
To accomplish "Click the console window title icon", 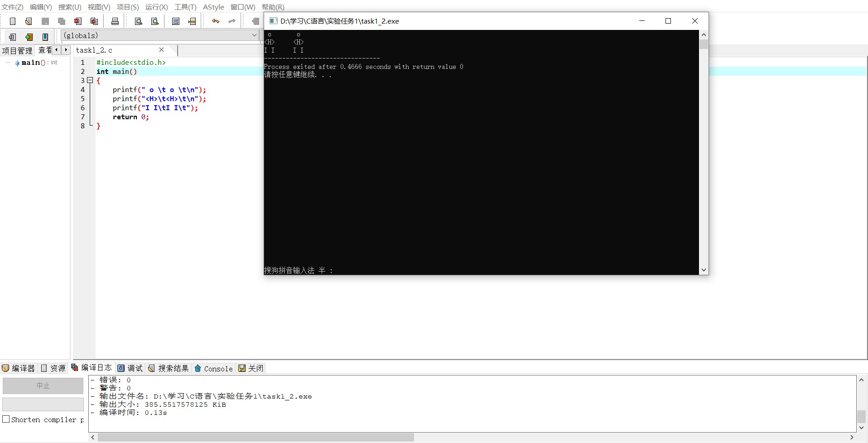I will [273, 21].
